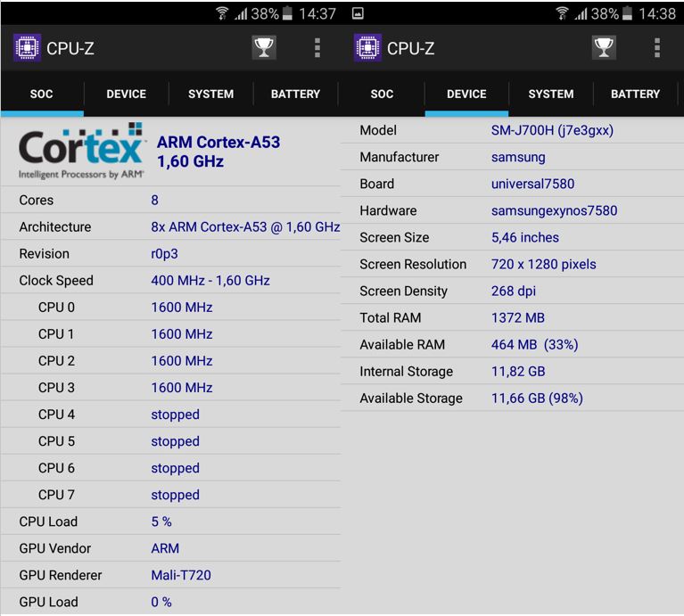Tap the CPU 0 row label
The image size is (684, 616).
pyautogui.click(x=56, y=308)
